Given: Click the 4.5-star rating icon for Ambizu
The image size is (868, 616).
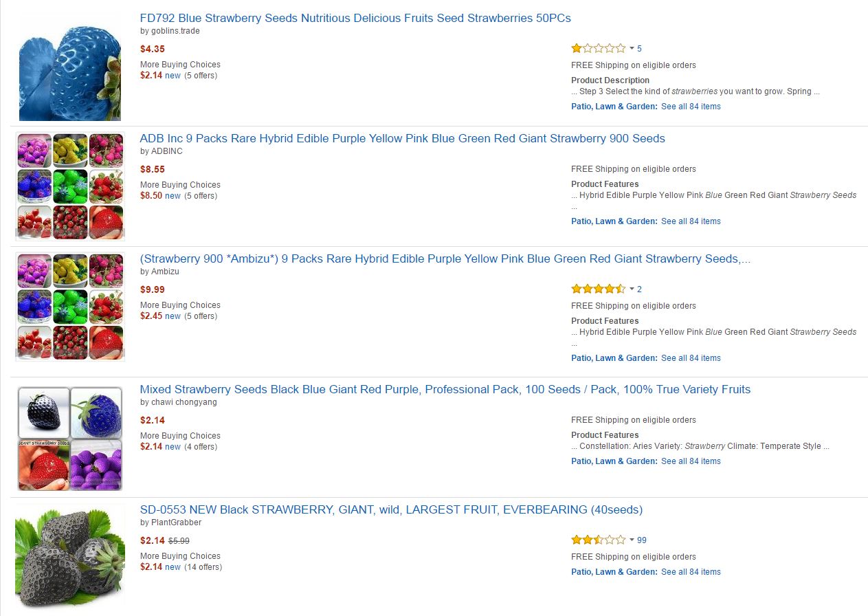Looking at the screenshot, I should [598, 289].
